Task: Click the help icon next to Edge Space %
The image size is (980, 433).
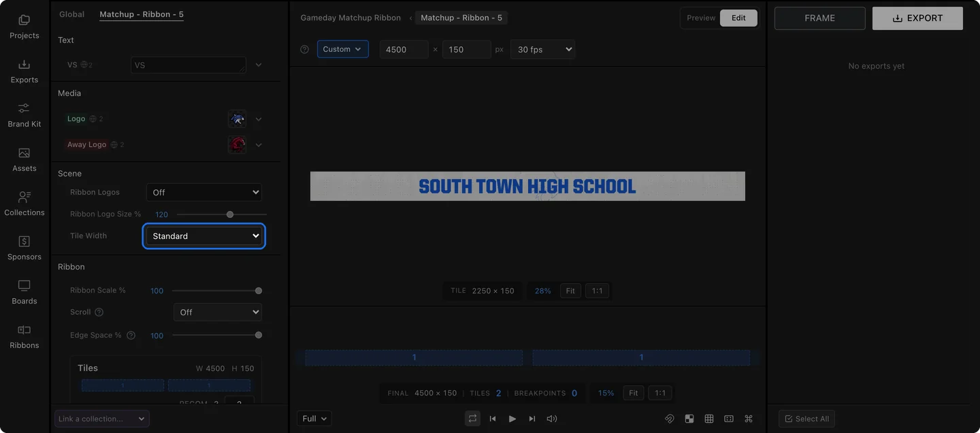Action: tap(131, 336)
